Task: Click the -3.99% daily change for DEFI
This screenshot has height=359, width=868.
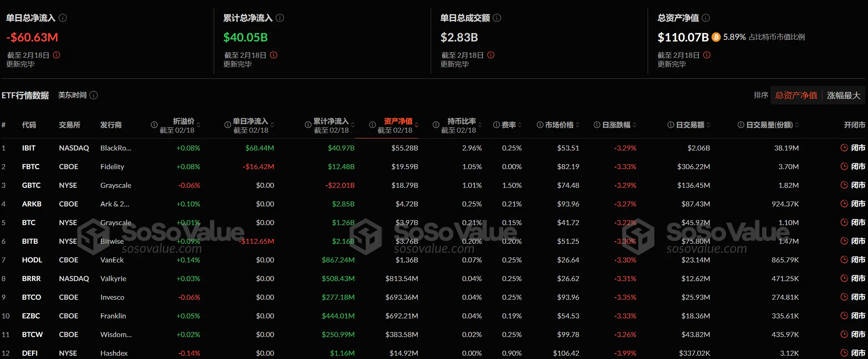Action: click(x=625, y=353)
